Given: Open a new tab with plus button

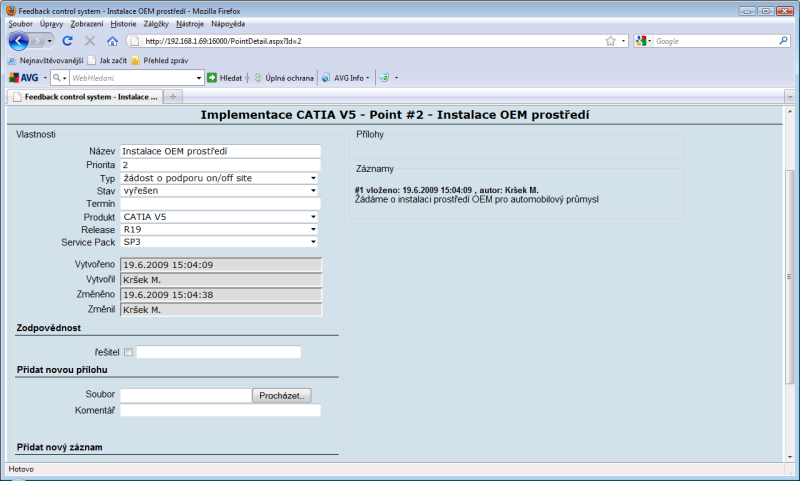Looking at the screenshot, I should click(x=173, y=96).
